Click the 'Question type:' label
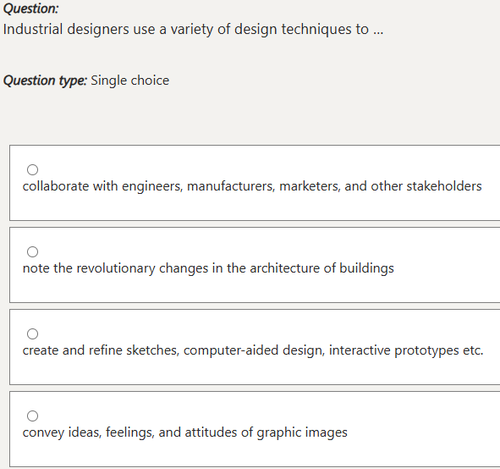 click(x=45, y=81)
